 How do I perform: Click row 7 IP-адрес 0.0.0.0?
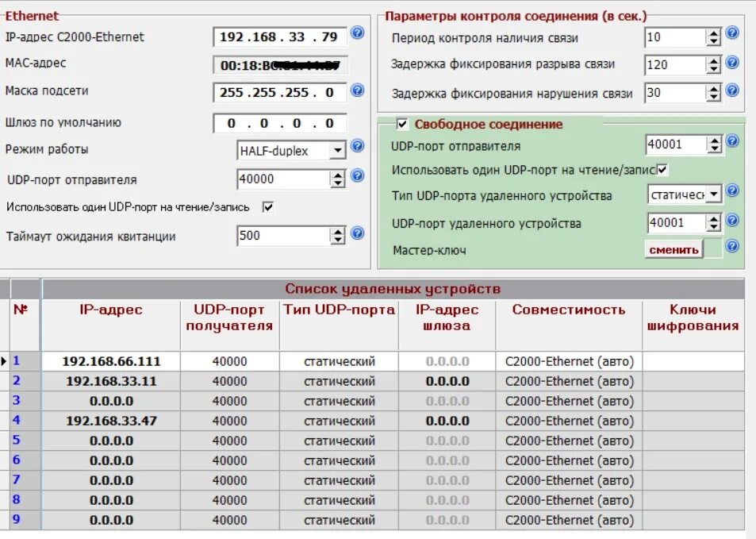[111, 480]
